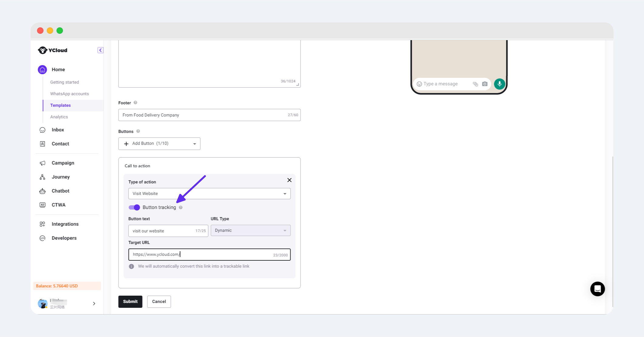Click the Home icon in the sidebar
644x337 pixels.
click(43, 70)
